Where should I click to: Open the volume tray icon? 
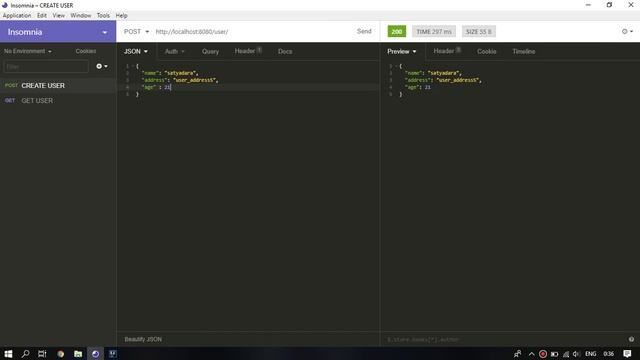click(x=576, y=354)
